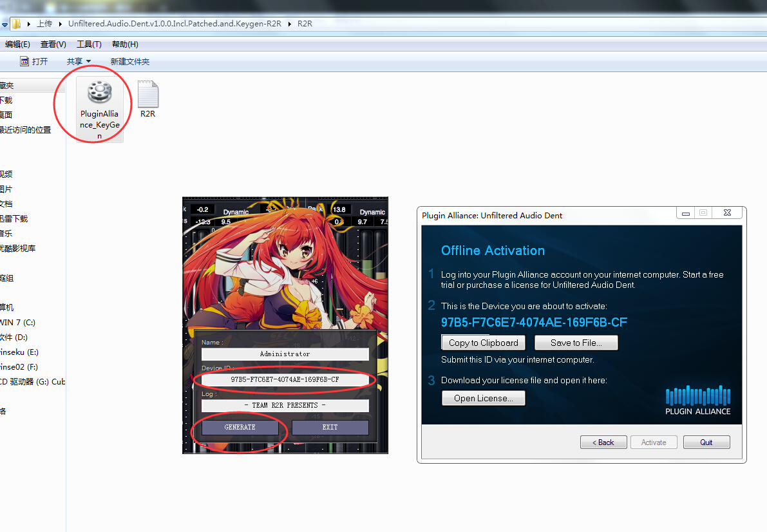Select the 音乐 library in sidebar
767x532 pixels.
tap(6, 233)
